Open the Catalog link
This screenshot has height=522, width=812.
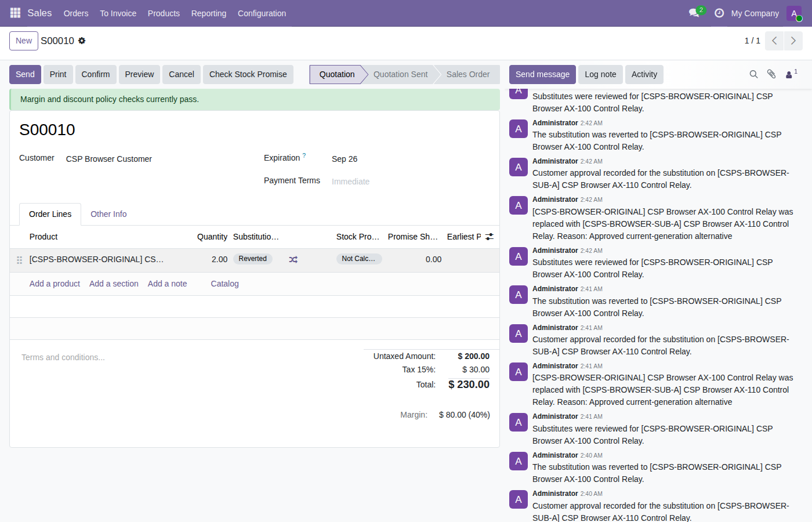[224, 284]
